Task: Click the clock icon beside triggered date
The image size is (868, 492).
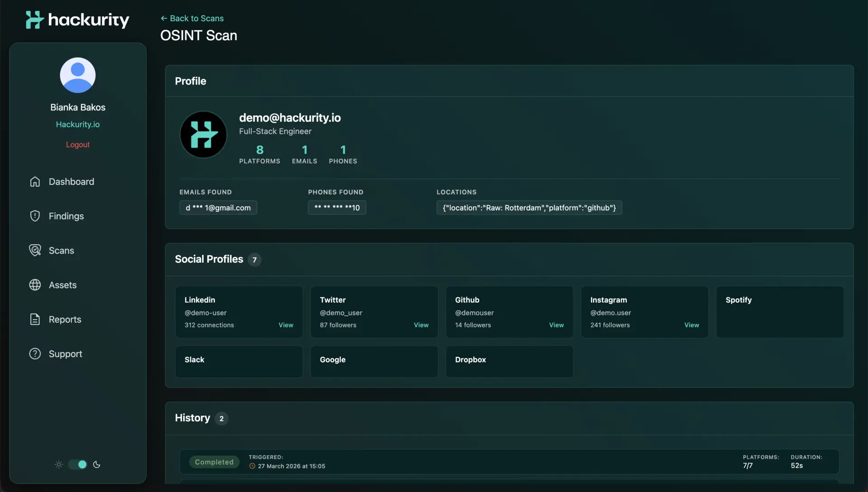Action: pos(252,466)
